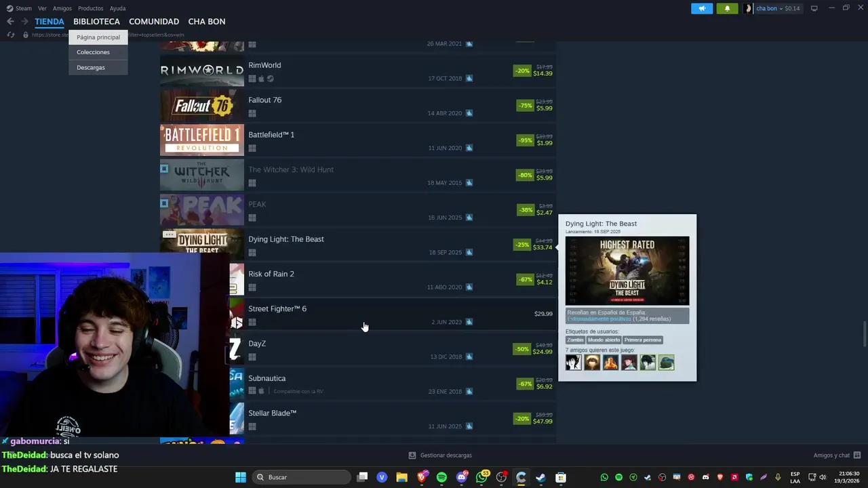The image size is (868, 488).
Task: Reload the store page
Action: pyautogui.click(x=10, y=35)
